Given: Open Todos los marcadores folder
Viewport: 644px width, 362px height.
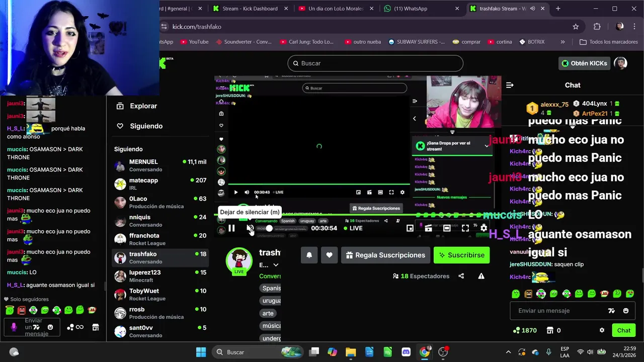Looking at the screenshot, I should point(609,42).
